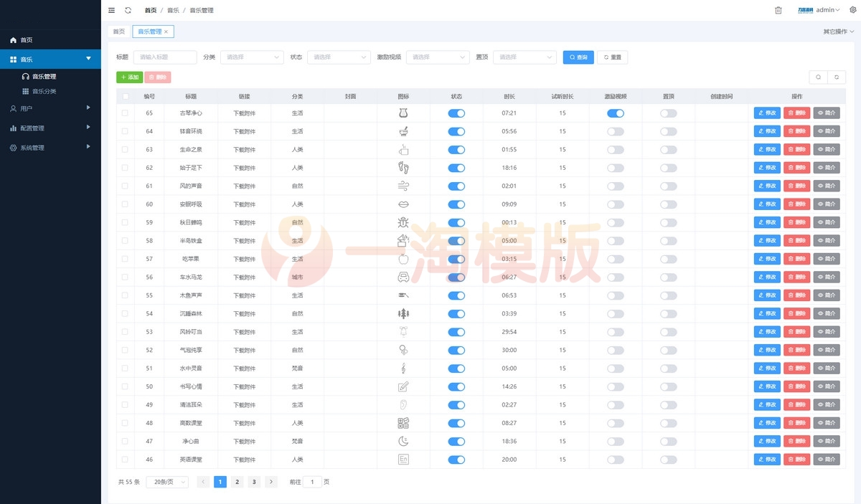Toggle 状态 switch for 古琴净心
Viewport: 861px width, 504px height.
(x=456, y=113)
